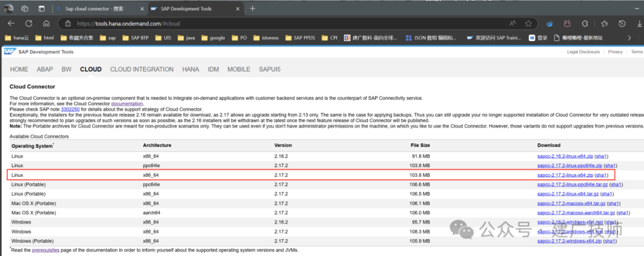Download sapcc-2.16.2-linux-x64.zip
Screen dimensions: 644x256
coord(564,156)
